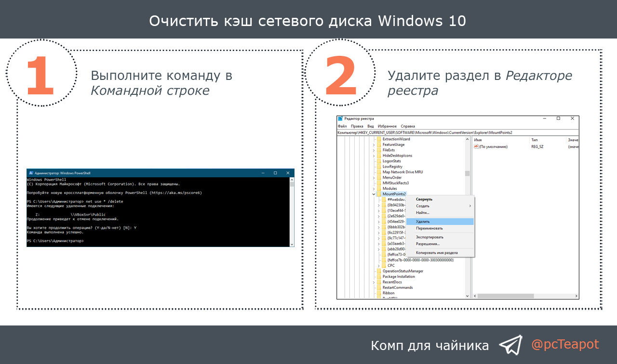Image resolution: width=617 pixels, height=364 pixels.
Task: Select the {abb28d90- subkey label
Action: pyautogui.click(x=396, y=249)
